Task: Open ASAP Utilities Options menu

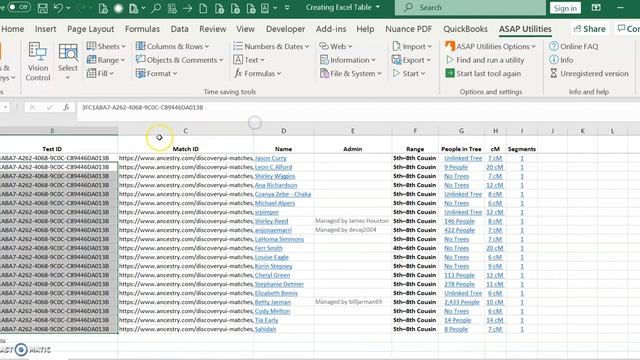Action: [x=490, y=47]
